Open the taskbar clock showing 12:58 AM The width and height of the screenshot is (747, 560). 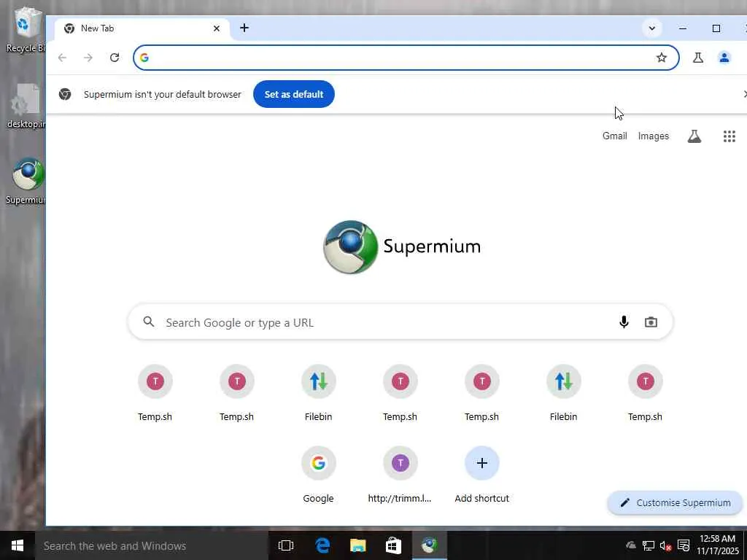pos(718,545)
